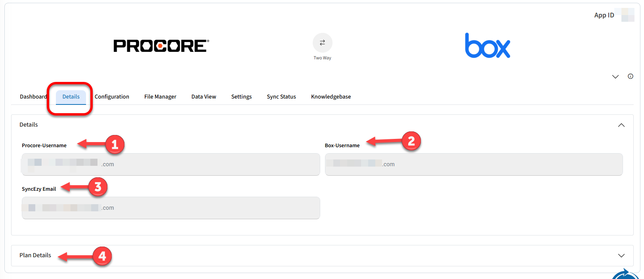This screenshot has width=644, height=279.
Task: Open the Data View tab
Action: tap(204, 97)
